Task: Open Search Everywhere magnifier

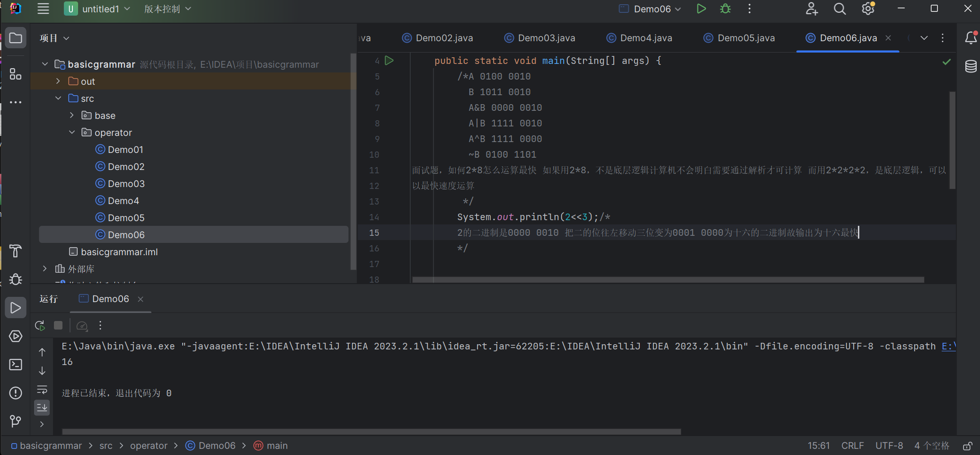Action: [840, 9]
